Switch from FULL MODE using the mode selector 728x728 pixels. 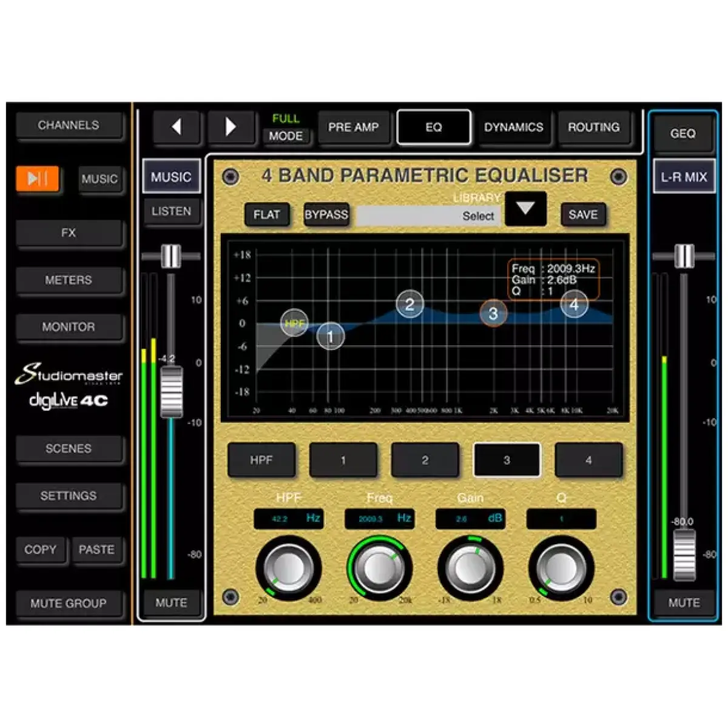coord(287,127)
